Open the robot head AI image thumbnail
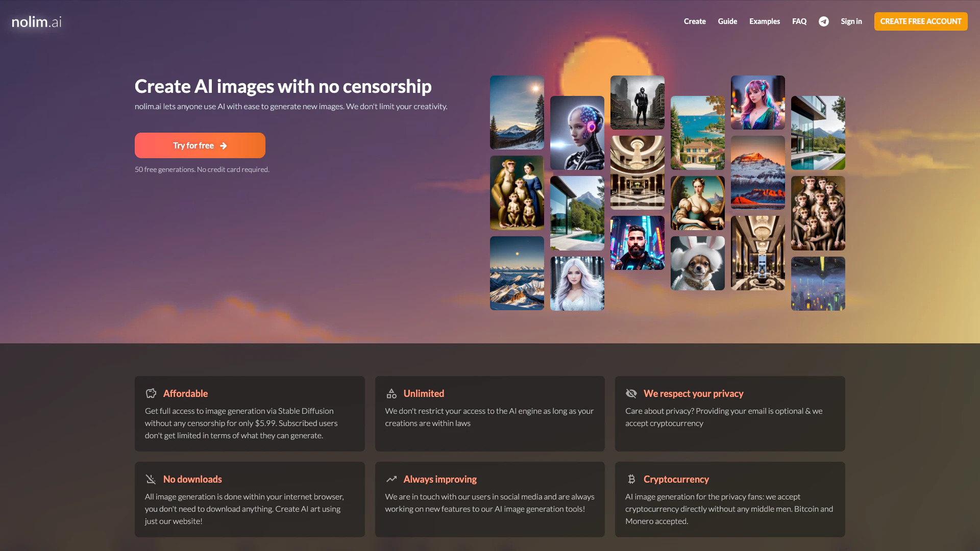Image resolution: width=980 pixels, height=551 pixels. (x=577, y=133)
